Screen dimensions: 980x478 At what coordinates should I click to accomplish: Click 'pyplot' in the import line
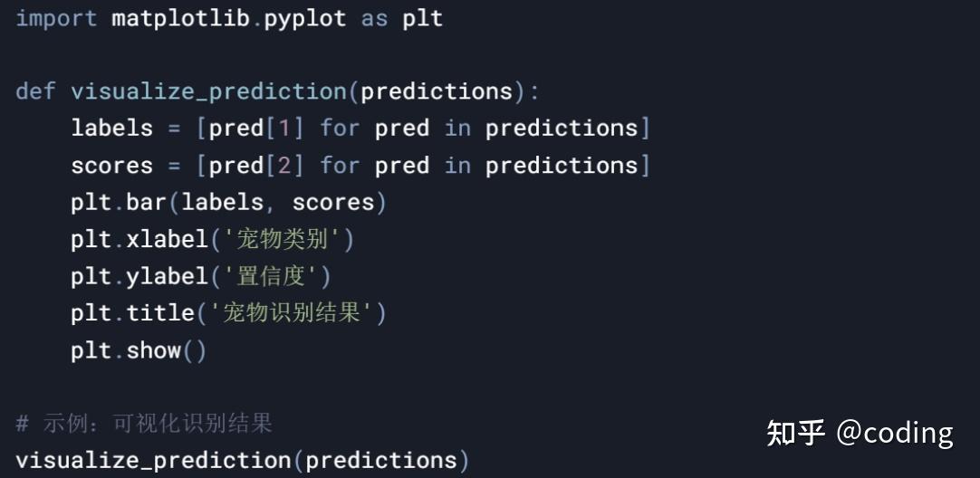click(305, 19)
